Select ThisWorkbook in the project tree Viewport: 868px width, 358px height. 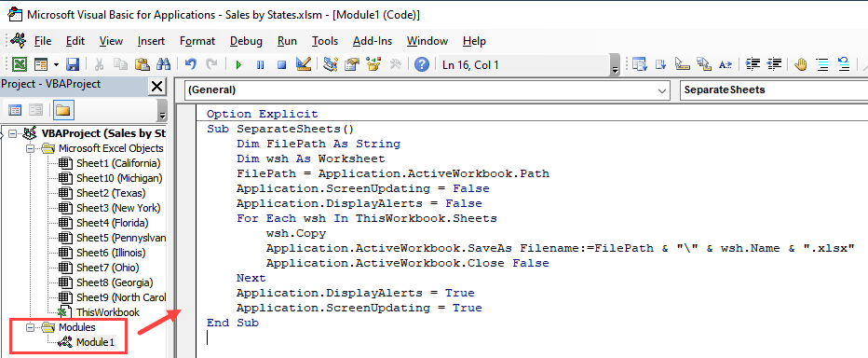(x=107, y=312)
